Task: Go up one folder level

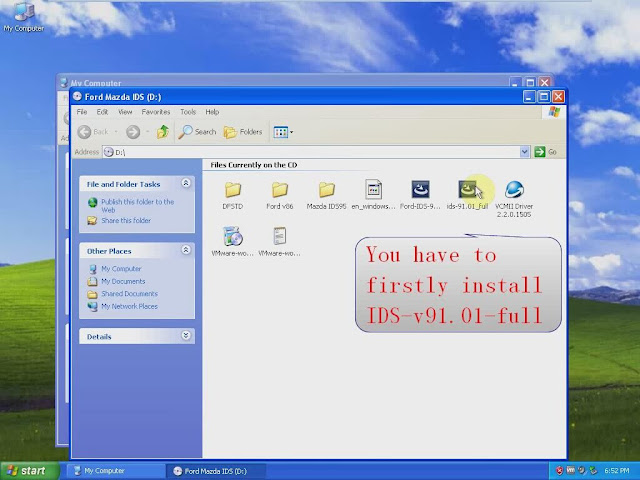Action: pos(163,132)
